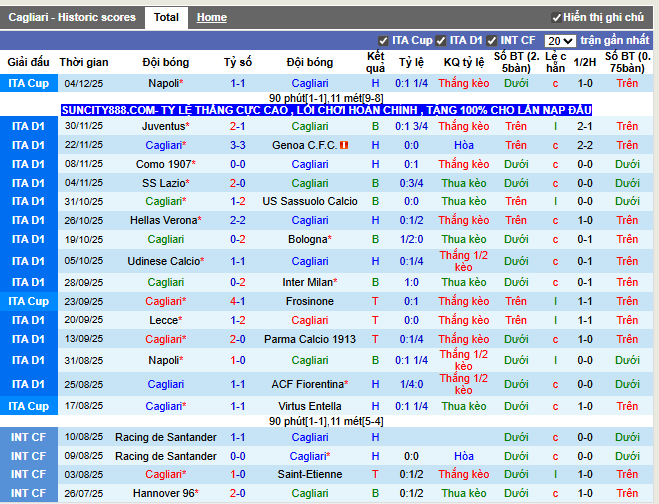Open Genoa C.F.C. team link
The height and width of the screenshot is (504, 659).
pos(305,145)
